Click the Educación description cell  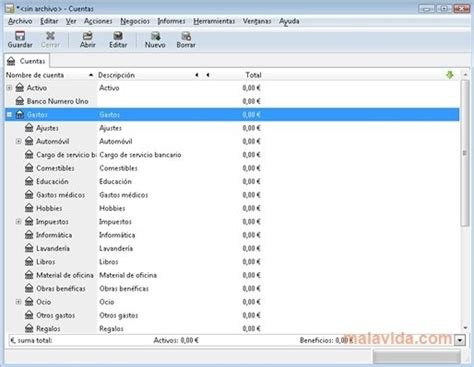coord(115,181)
